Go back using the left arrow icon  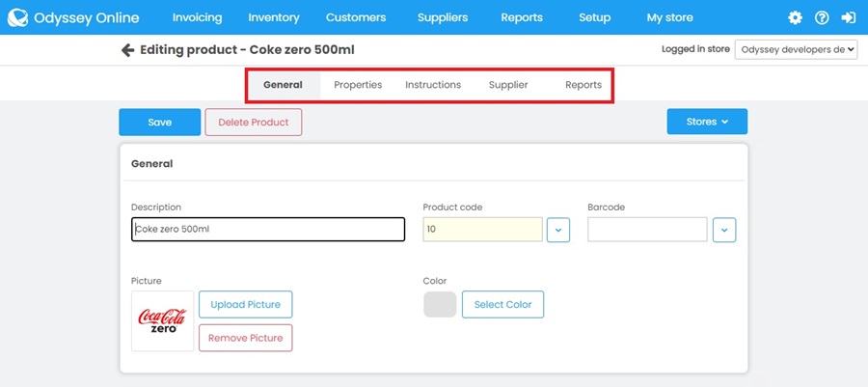coord(127,50)
